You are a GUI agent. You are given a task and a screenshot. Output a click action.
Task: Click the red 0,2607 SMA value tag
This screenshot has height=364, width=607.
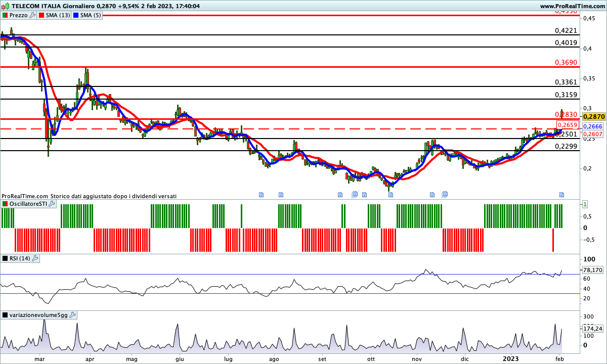coord(593,133)
